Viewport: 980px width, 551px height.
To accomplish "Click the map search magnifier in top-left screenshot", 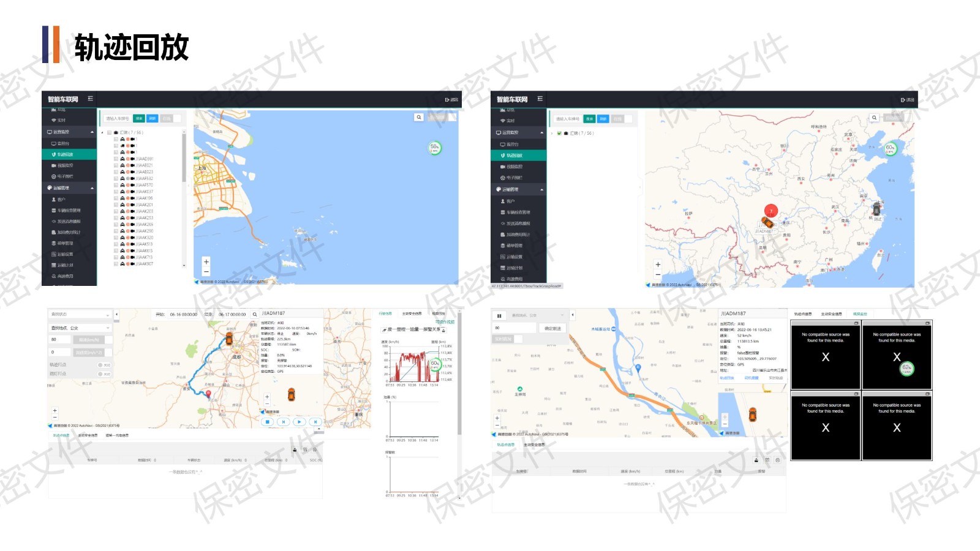I will point(418,117).
